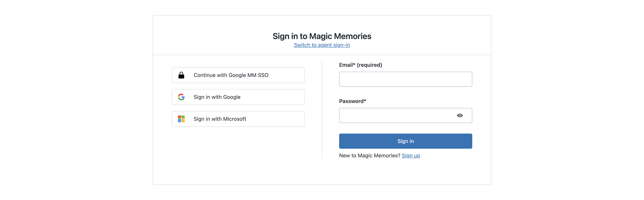The height and width of the screenshot is (200, 644).
Task: Click the Sign in to Magic Memories heading
Action: point(322,36)
